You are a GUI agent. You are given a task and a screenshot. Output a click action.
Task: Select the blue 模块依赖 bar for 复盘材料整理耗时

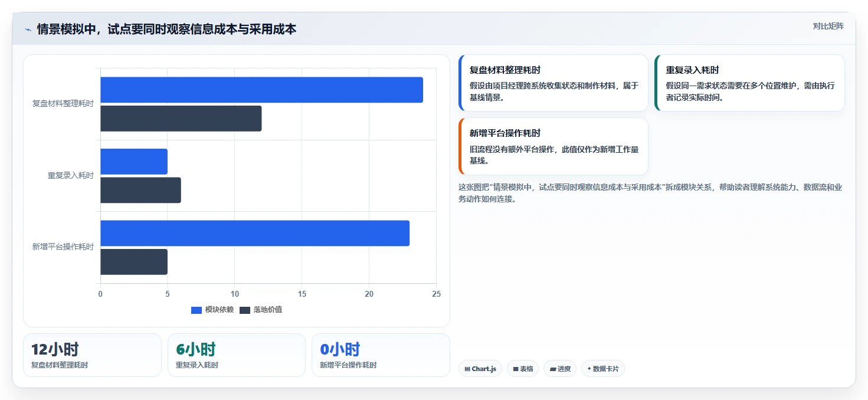pyautogui.click(x=261, y=90)
